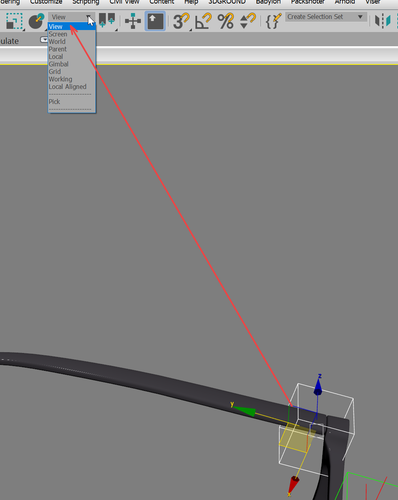Toggle Percent Snap icon
Viewport: 398px width, 500px height.
(x=226, y=21)
